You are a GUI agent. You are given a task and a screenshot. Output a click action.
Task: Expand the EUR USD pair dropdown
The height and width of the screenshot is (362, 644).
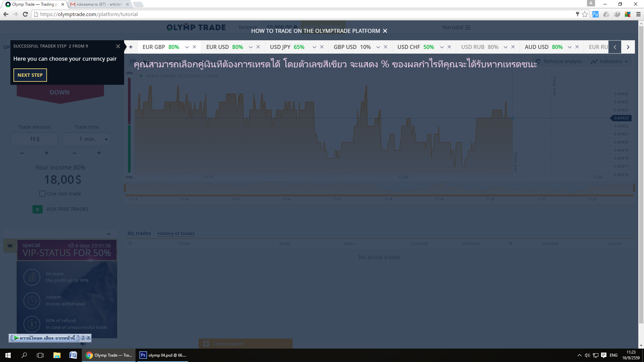(251, 47)
